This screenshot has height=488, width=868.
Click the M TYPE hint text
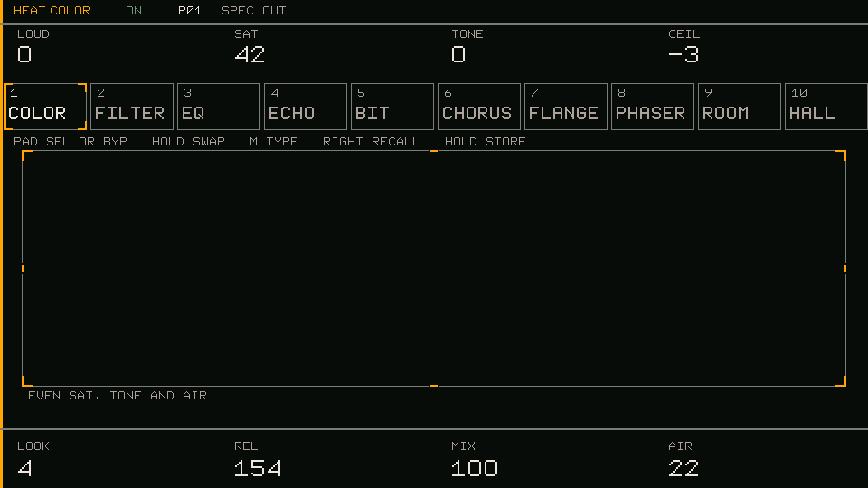(x=273, y=142)
